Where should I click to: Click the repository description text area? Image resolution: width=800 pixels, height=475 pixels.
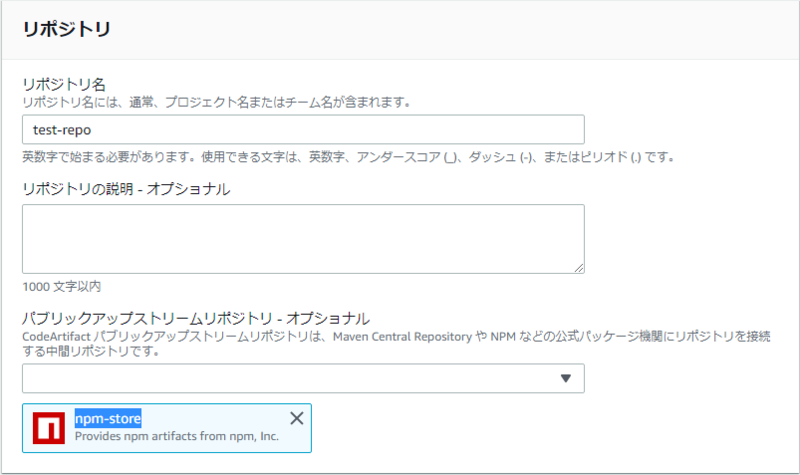(303, 239)
